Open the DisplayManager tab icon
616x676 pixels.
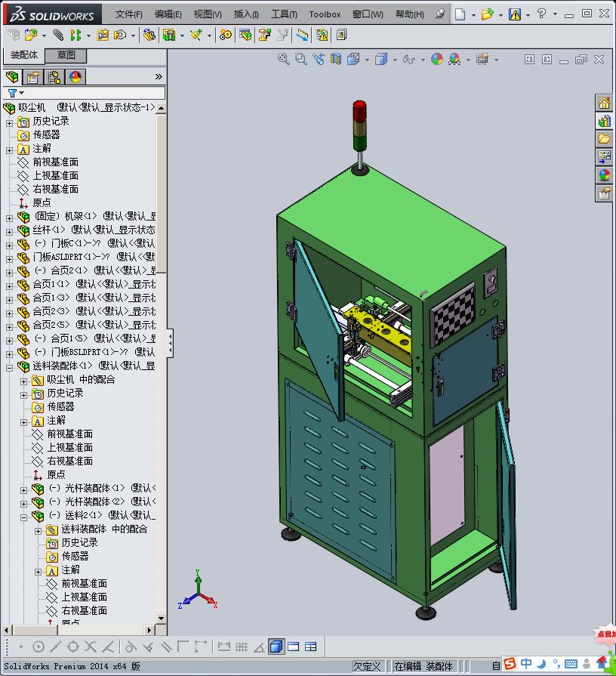pyautogui.click(x=75, y=77)
